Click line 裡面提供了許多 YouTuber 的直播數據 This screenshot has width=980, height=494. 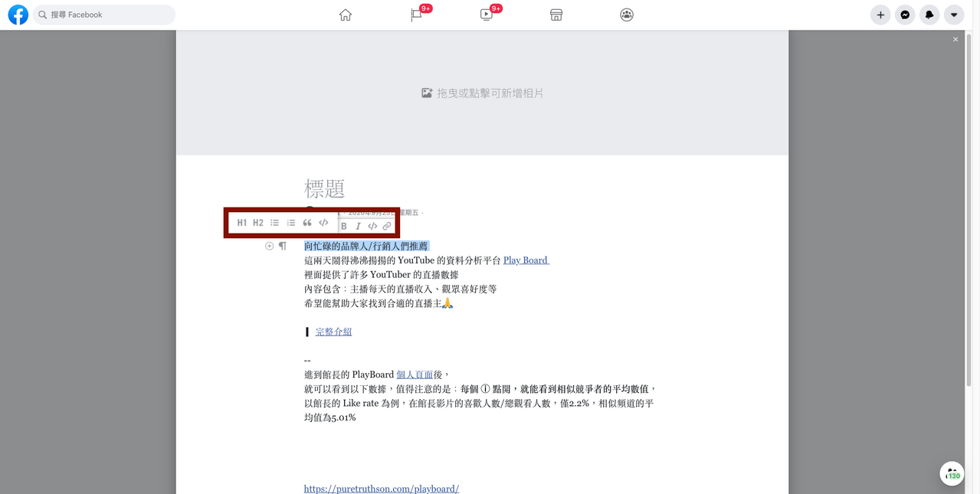point(382,274)
